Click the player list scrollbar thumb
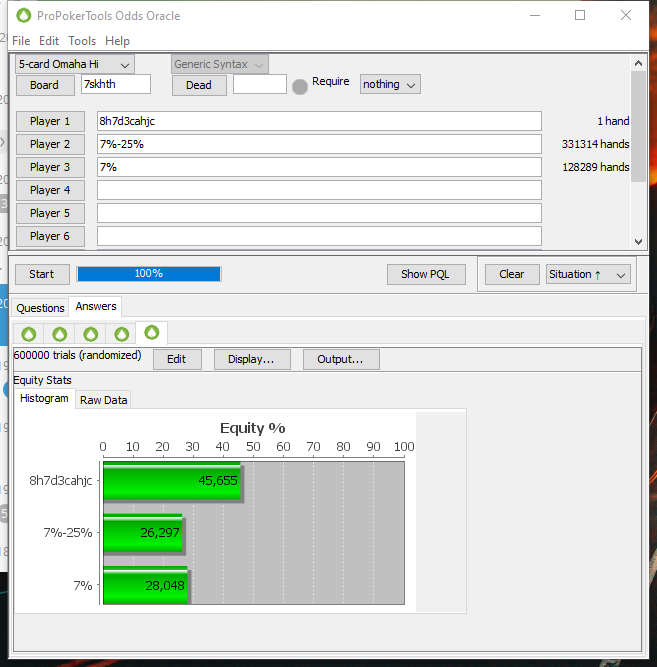This screenshot has height=667, width=657. (638, 127)
